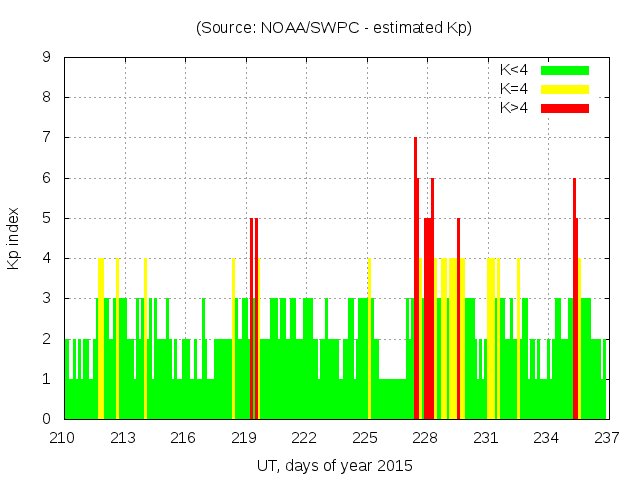Image resolution: width=640 pixels, height=480 pixels.
Task: Click the yellow K=4 legend swatch
Action: [x=565, y=89]
